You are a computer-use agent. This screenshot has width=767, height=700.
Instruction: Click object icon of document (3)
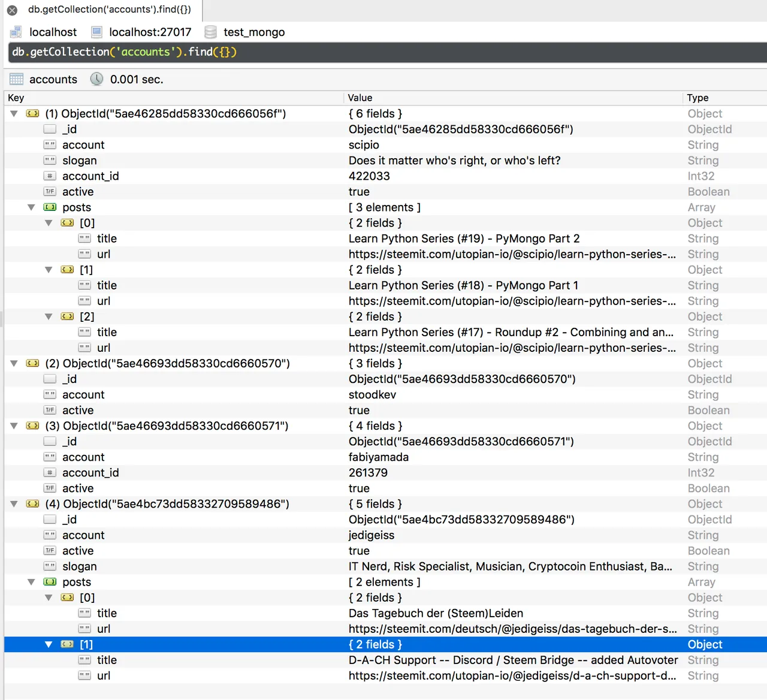(x=32, y=426)
